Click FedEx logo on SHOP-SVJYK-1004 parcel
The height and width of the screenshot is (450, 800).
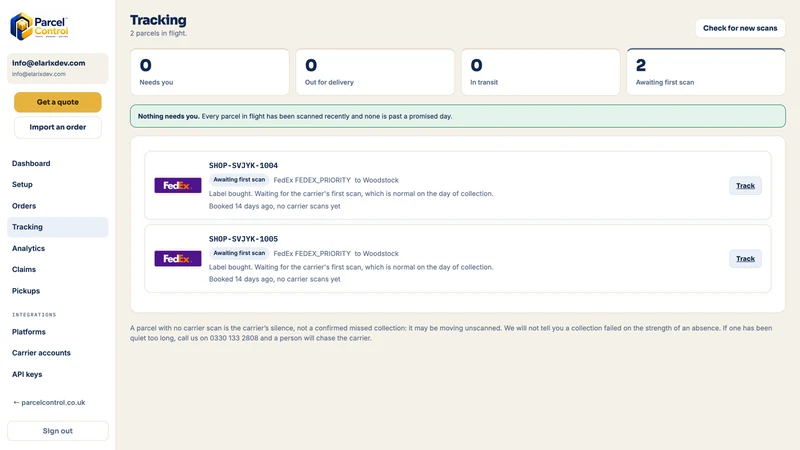click(178, 185)
